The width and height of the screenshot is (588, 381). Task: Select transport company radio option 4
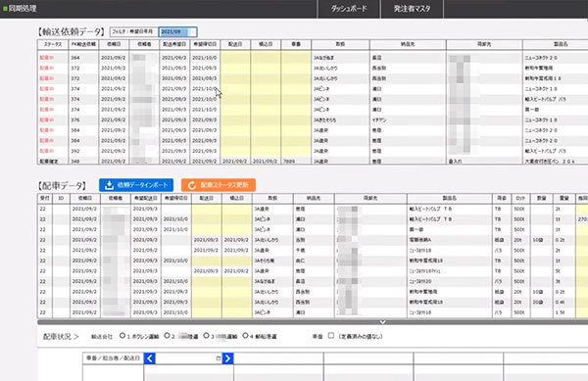tap(245, 336)
